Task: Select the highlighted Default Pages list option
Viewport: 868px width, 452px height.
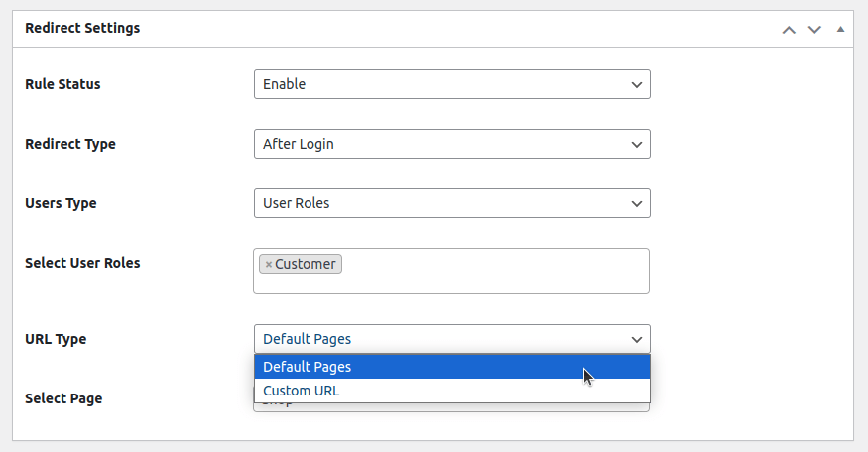Action: coord(308,367)
